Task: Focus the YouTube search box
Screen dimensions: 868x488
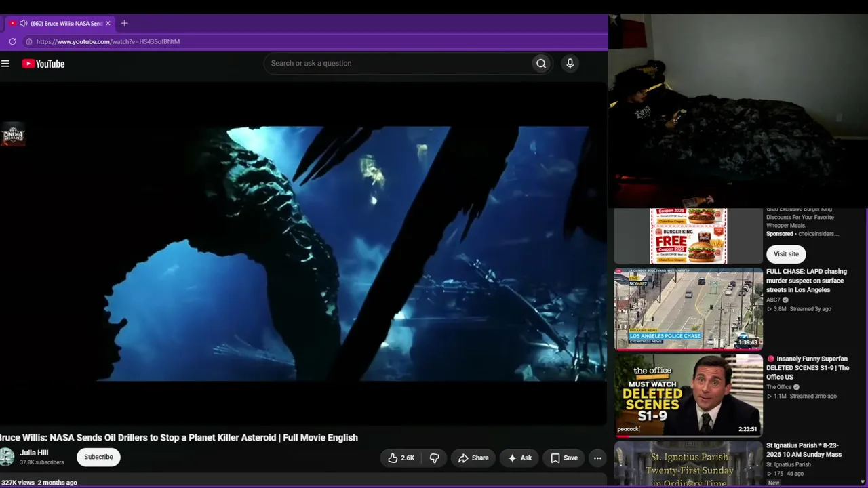Action: [x=399, y=64]
